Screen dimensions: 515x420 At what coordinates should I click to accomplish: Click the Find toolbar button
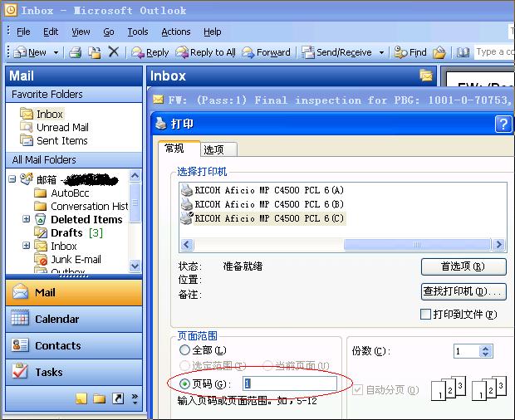(x=410, y=52)
